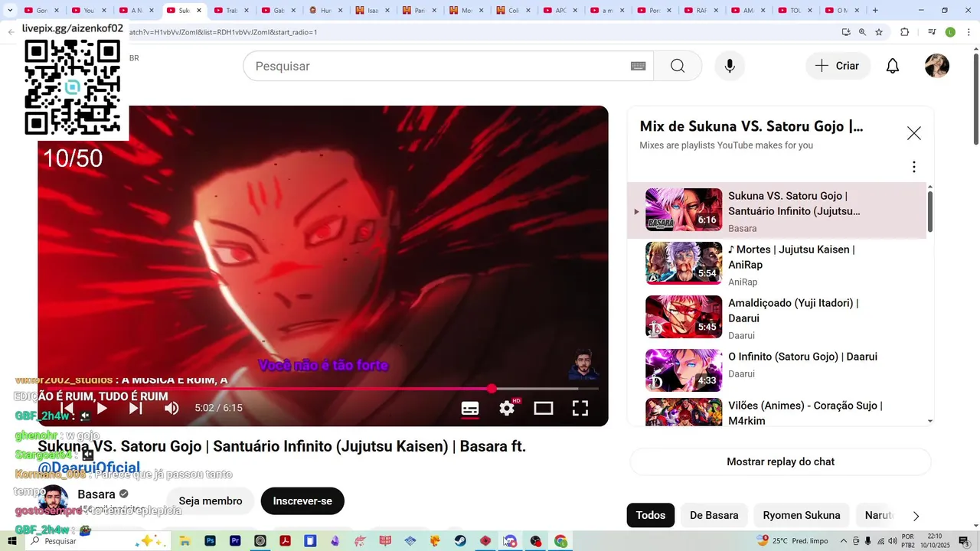Open browser extensions puzzle icon
This screenshot has width=980, height=551.
[905, 32]
